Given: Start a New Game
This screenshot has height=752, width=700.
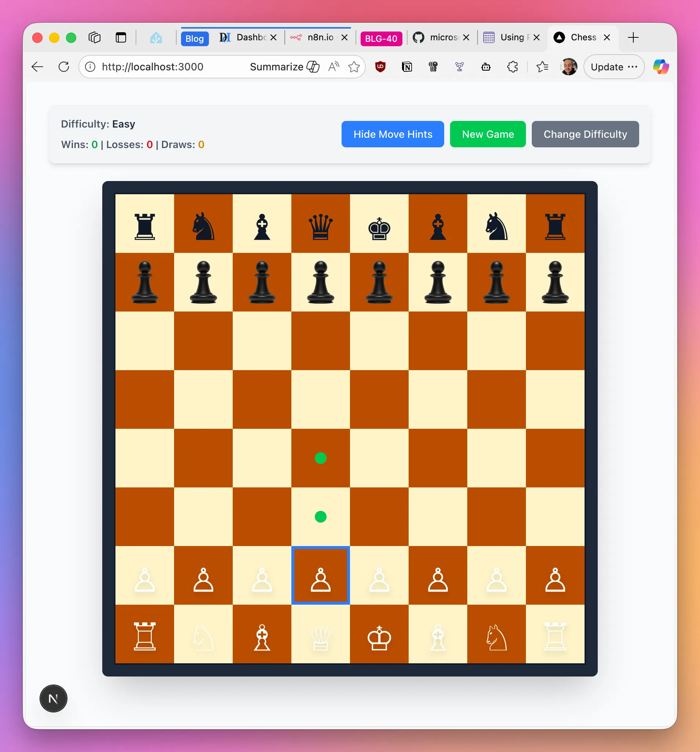Looking at the screenshot, I should tap(487, 134).
